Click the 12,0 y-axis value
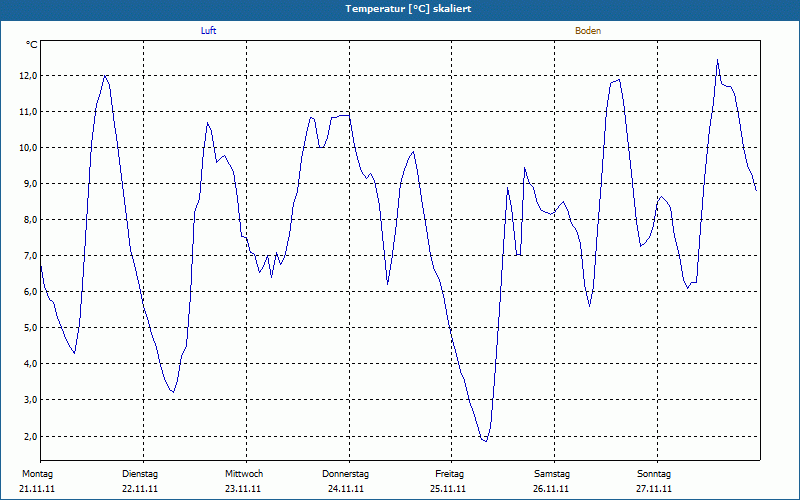The height and width of the screenshot is (500, 800). tap(28, 76)
